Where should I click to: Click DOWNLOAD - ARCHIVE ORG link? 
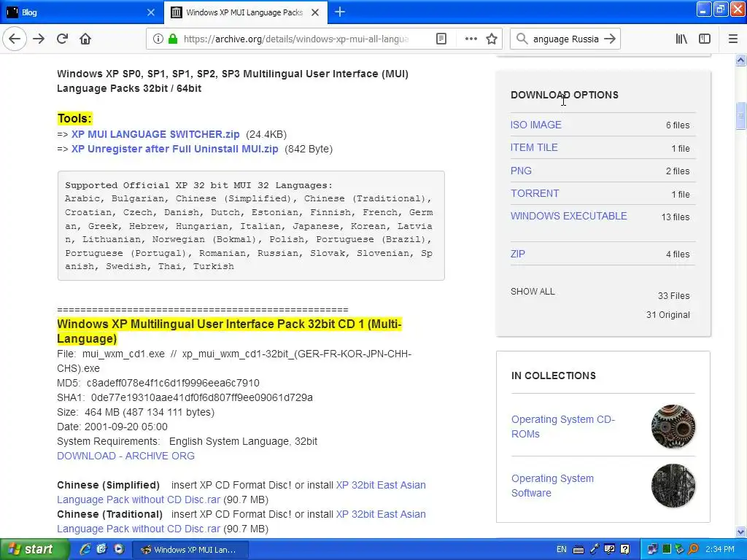click(x=125, y=456)
